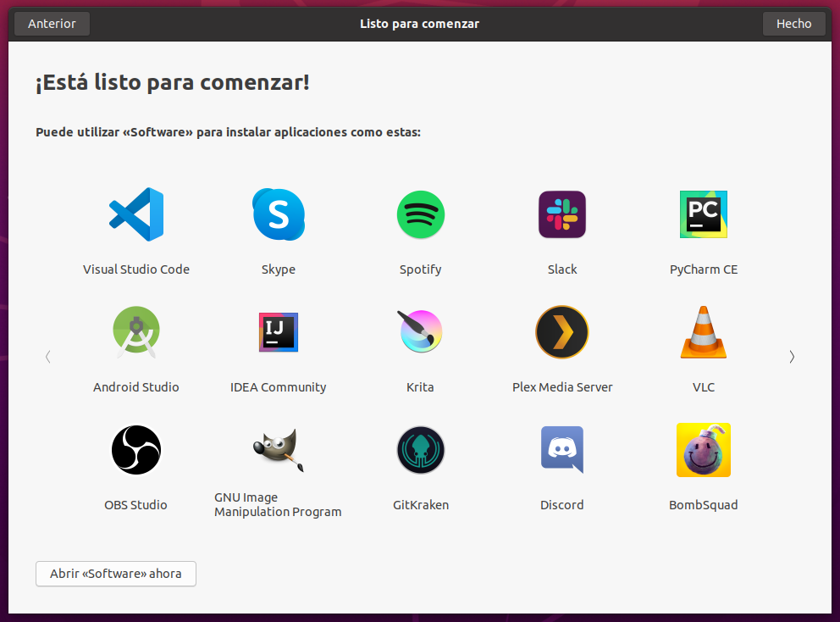Select the VLC traffic cone icon
The height and width of the screenshot is (622, 840).
click(704, 332)
